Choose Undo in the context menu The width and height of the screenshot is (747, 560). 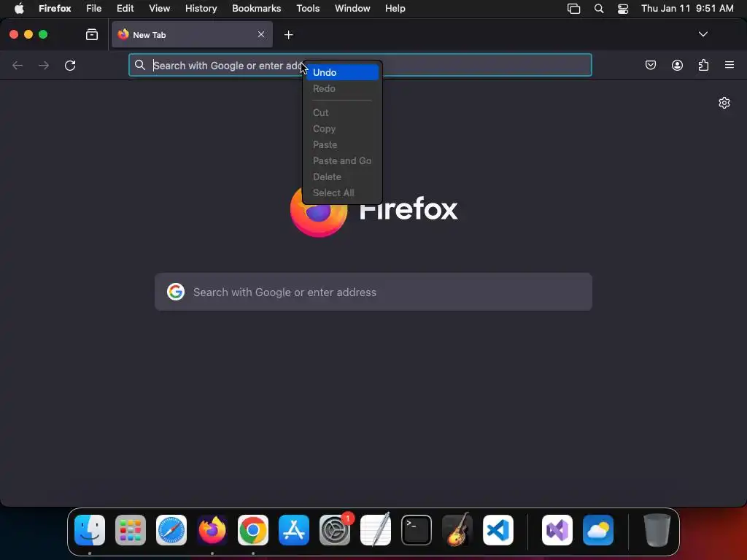(343, 72)
